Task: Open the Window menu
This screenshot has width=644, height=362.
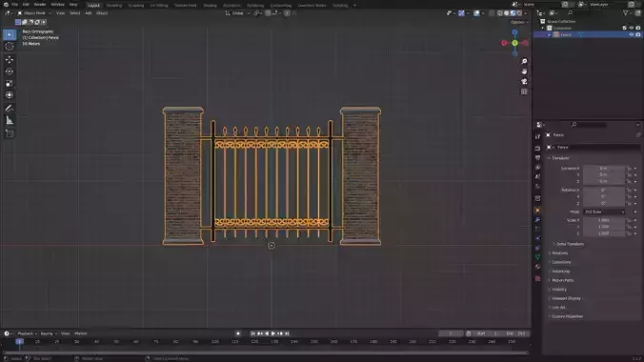Action: pos(57,5)
